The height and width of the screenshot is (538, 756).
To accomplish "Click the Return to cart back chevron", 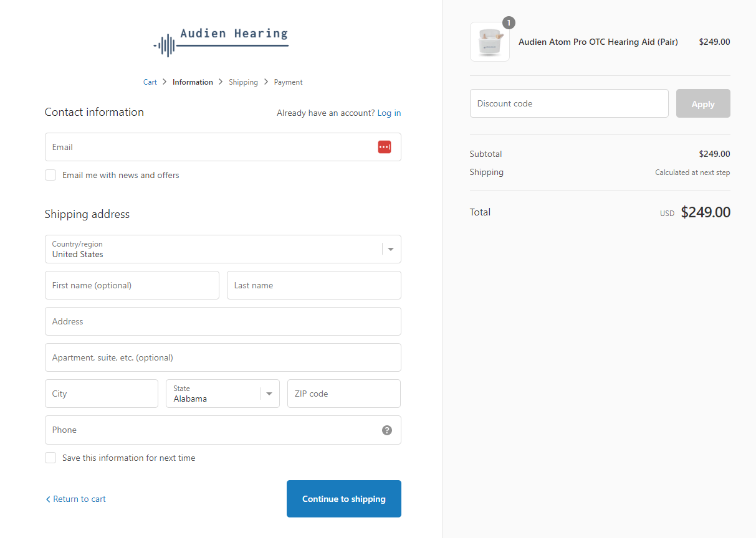I will tap(48, 499).
